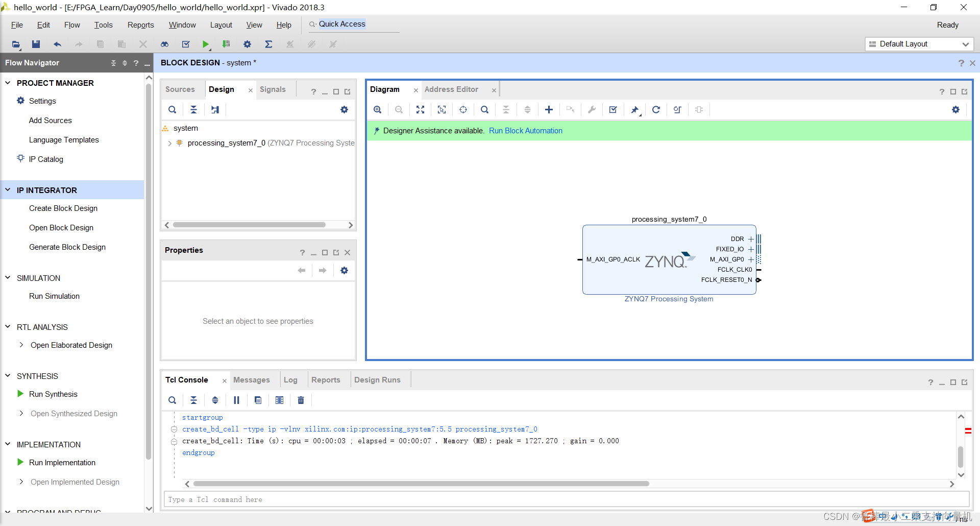Expand Open Elaborated Design entry
Screen dimensions: 980x526
[21, 345]
